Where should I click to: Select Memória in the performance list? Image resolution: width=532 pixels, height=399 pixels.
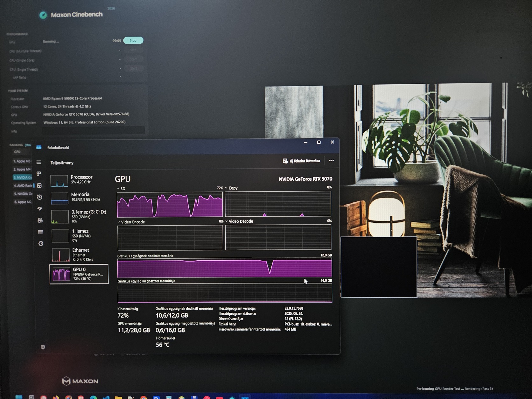(79, 197)
